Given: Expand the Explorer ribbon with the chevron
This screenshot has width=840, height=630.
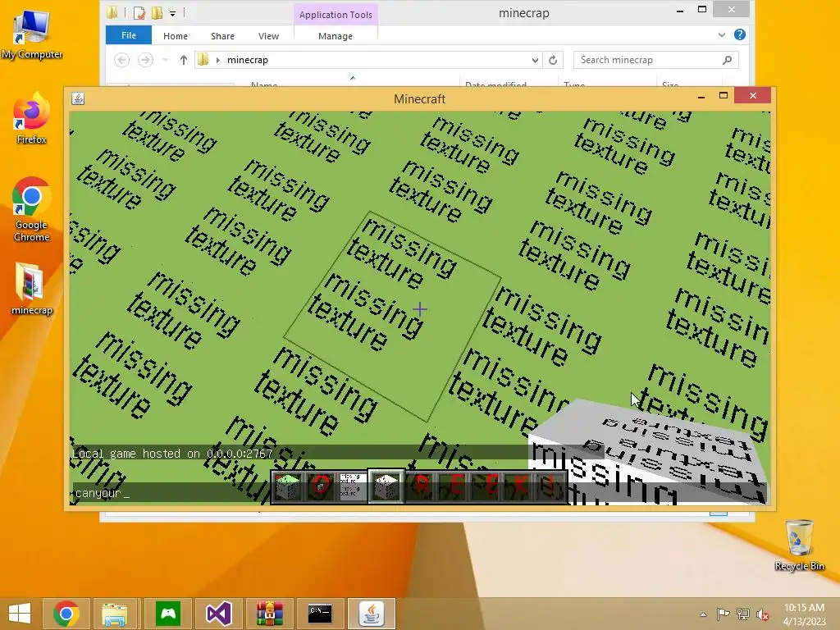Looking at the screenshot, I should (x=722, y=34).
